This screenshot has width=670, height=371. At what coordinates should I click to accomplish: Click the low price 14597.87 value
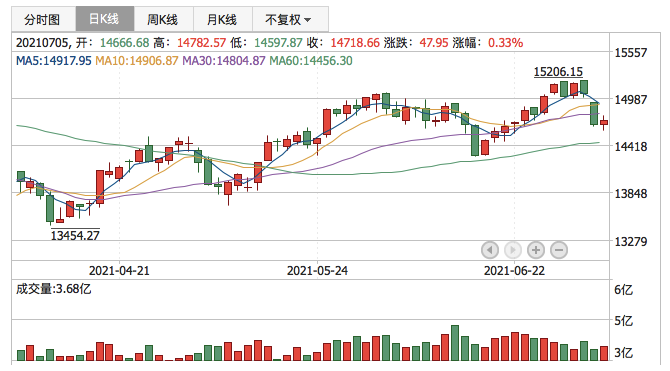pyautogui.click(x=278, y=43)
